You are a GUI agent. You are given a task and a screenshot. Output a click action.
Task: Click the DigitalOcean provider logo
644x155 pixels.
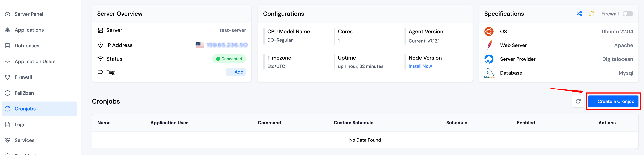click(x=489, y=59)
